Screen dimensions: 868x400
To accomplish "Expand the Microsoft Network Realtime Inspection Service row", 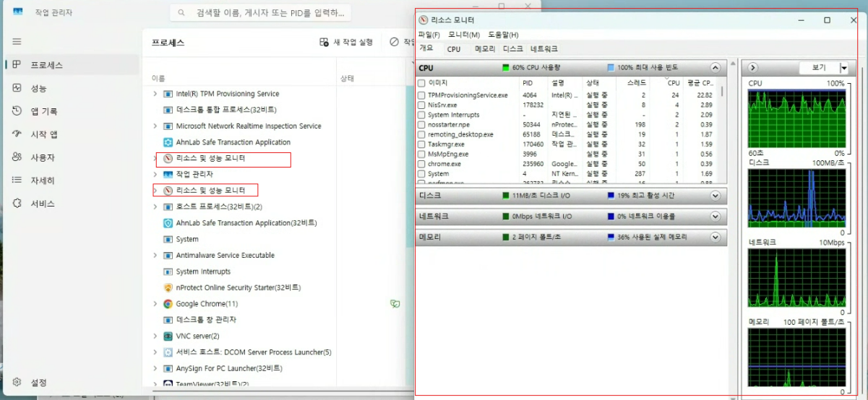I will click(x=155, y=126).
